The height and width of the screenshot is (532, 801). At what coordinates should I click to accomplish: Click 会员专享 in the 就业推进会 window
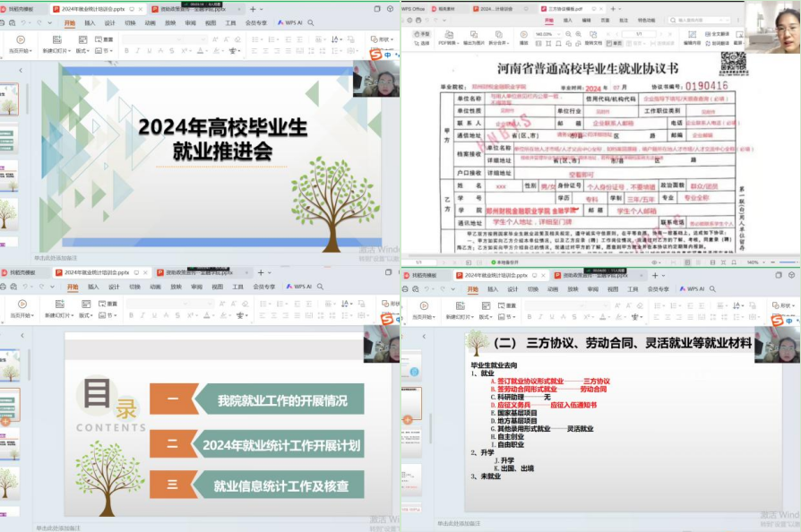(256, 23)
